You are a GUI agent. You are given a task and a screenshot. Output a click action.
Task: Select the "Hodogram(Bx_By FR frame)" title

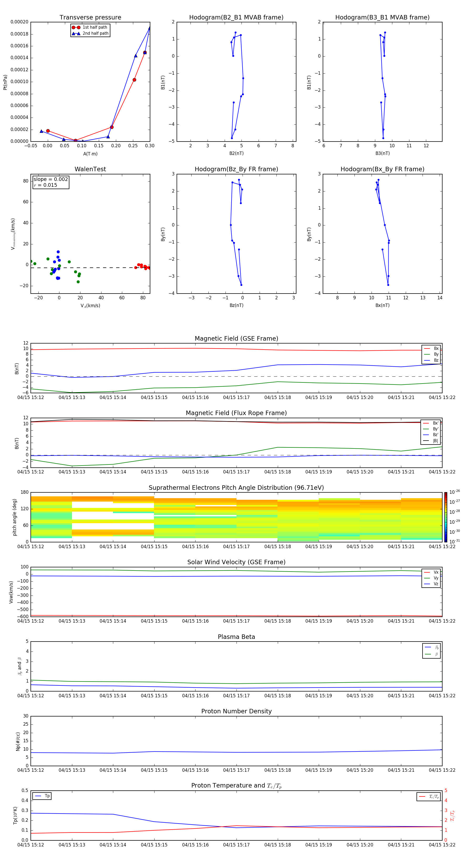click(382, 169)
